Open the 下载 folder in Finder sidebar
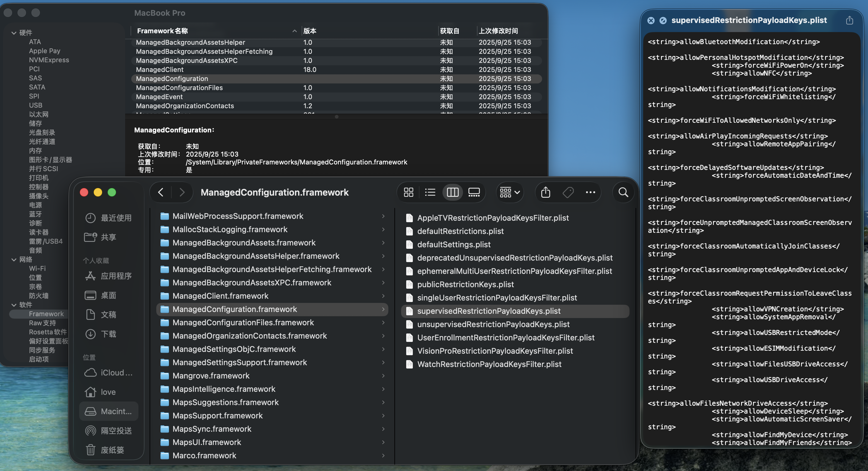Image resolution: width=868 pixels, height=471 pixels. (x=108, y=334)
